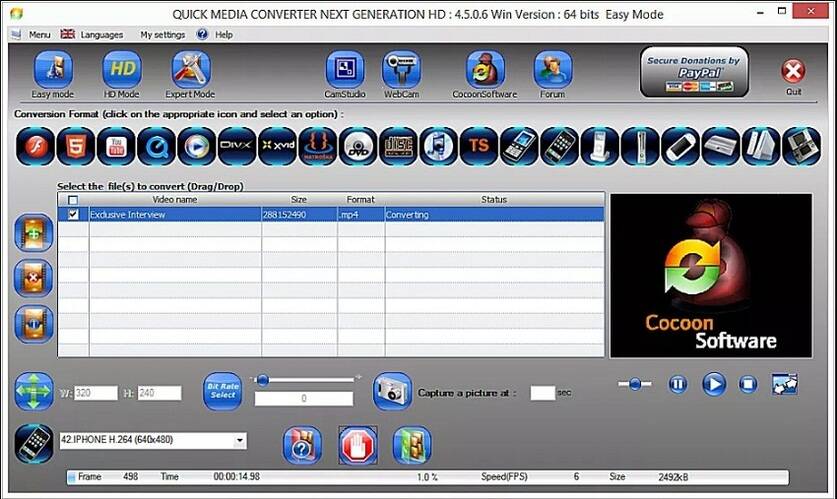This screenshot has height=499, width=837.
Task: Pause the preview playback
Action: 678,384
